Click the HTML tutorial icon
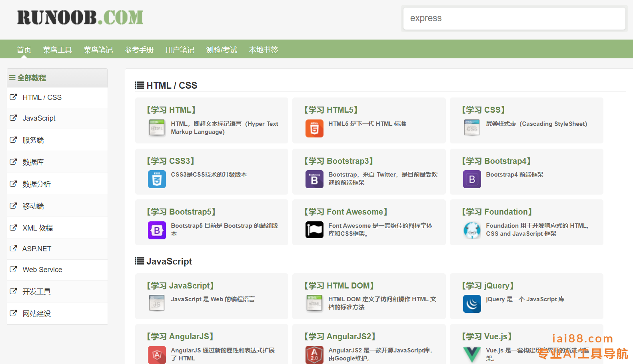Image resolution: width=633 pixels, height=364 pixels. tap(157, 128)
